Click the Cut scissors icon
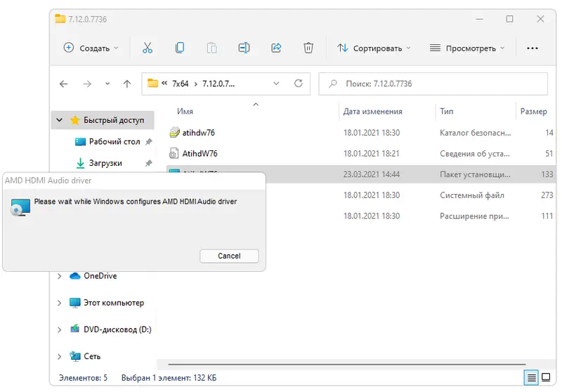The image size is (562, 392). 147,48
